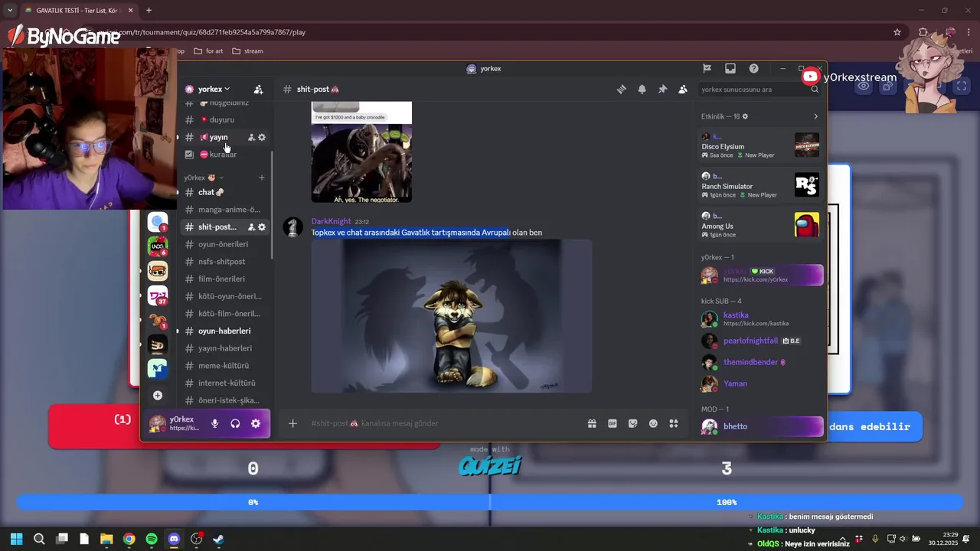Open 'stream' bookmark folder in browser
980x551 pixels.
coord(247,51)
